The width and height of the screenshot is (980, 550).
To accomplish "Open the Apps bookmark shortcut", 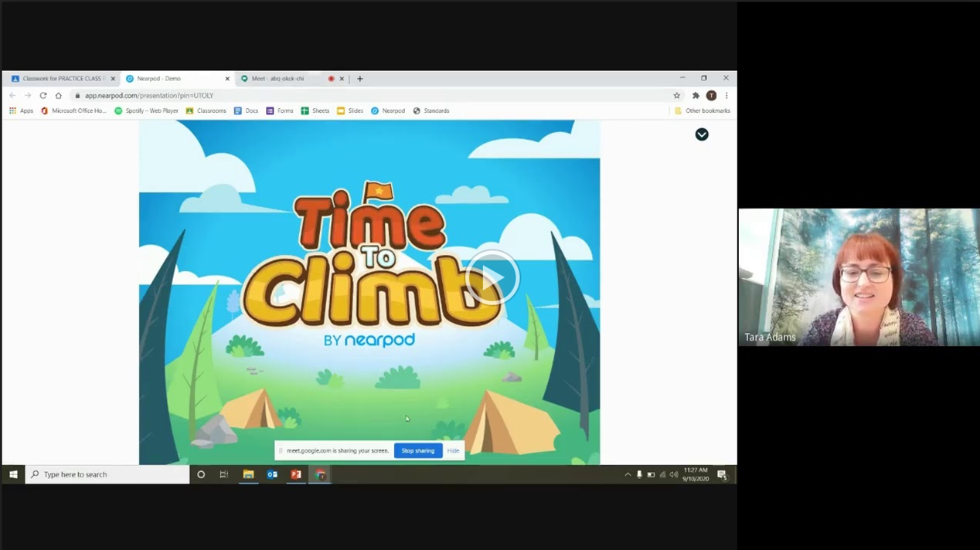I will tap(22, 111).
